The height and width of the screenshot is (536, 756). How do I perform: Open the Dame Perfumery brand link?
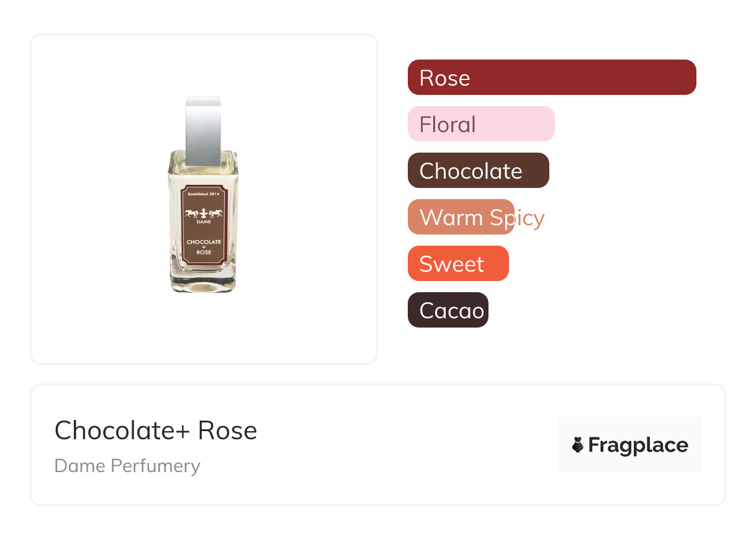point(127,466)
